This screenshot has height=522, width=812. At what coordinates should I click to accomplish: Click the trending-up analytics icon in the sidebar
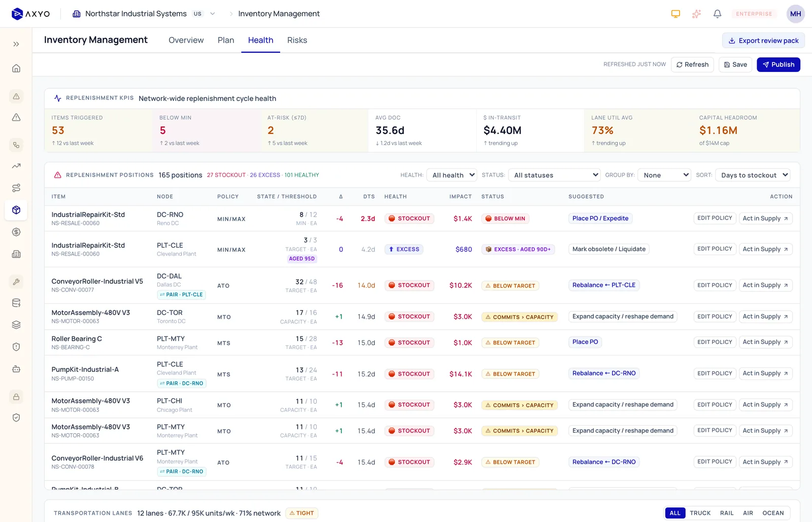tap(16, 166)
